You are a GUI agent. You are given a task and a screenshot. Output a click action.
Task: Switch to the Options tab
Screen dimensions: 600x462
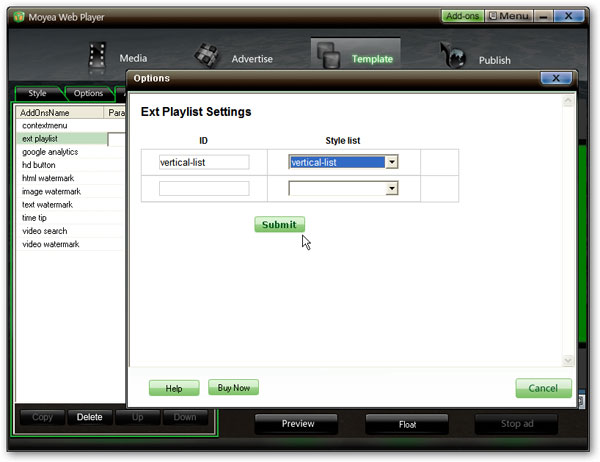coord(88,93)
